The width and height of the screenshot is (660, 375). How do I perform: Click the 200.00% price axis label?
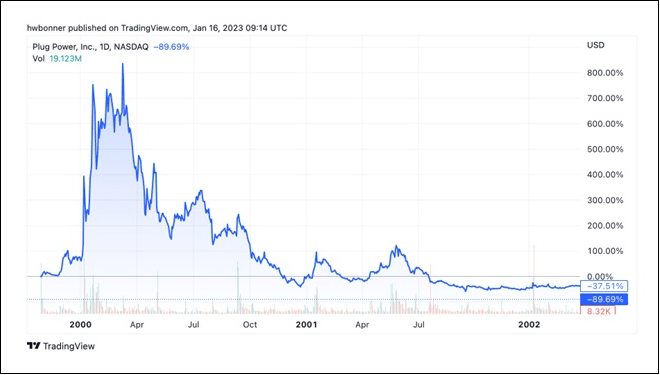click(x=605, y=226)
